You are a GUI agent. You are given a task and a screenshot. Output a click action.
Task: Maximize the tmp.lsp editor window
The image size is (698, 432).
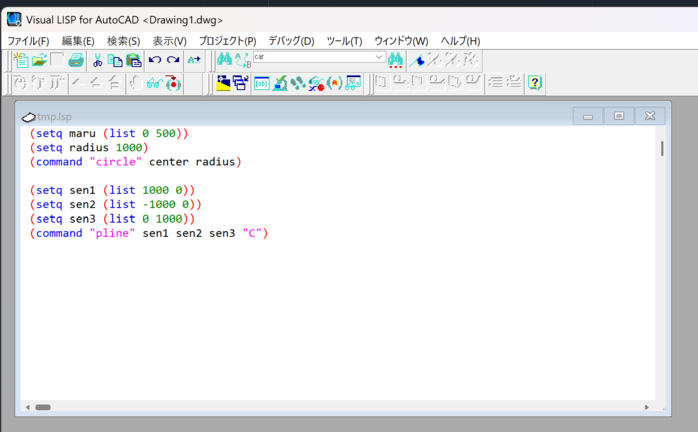[619, 116]
